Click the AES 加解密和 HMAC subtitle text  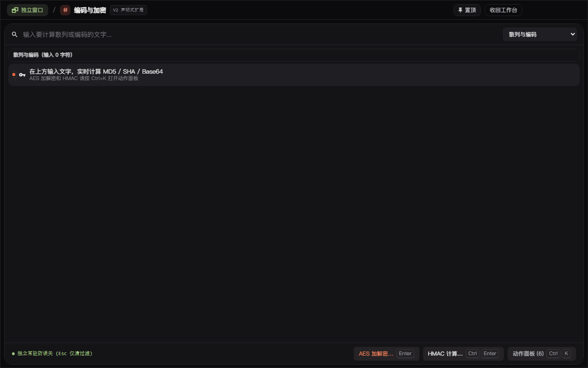point(84,79)
